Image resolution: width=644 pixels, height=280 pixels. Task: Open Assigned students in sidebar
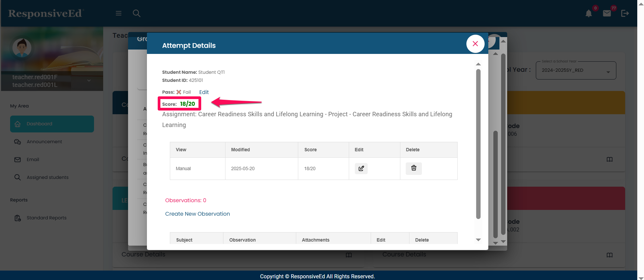pyautogui.click(x=48, y=178)
